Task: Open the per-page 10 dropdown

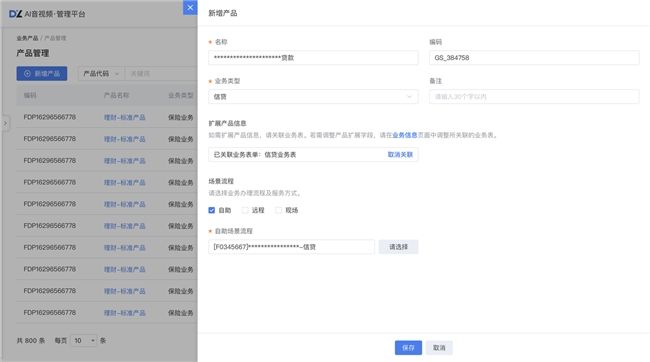Action: (x=84, y=340)
